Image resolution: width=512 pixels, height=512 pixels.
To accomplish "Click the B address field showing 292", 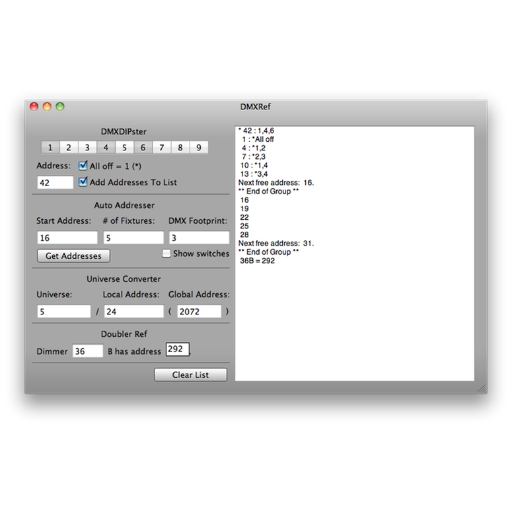I will click(x=178, y=349).
